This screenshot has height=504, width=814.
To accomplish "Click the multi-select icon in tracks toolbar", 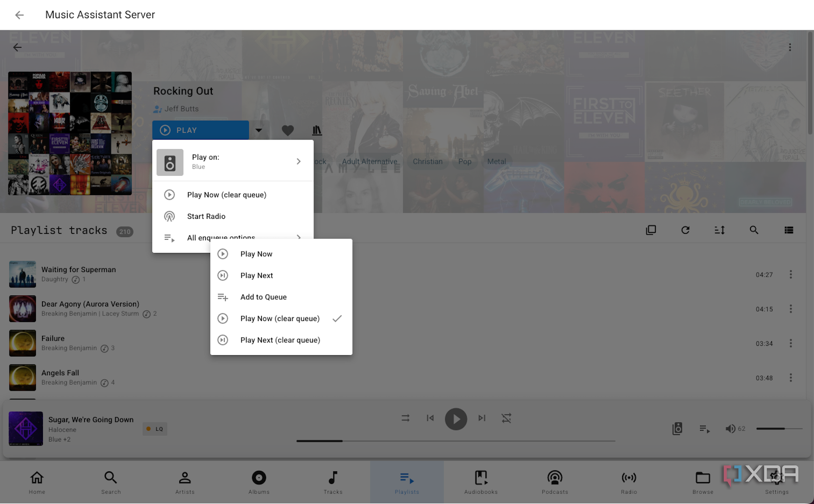I will click(651, 230).
